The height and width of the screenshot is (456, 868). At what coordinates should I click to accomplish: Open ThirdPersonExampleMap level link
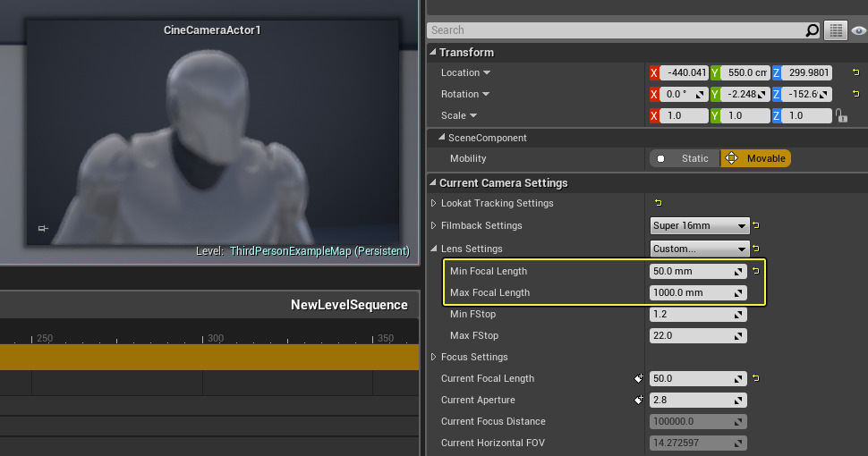319,251
